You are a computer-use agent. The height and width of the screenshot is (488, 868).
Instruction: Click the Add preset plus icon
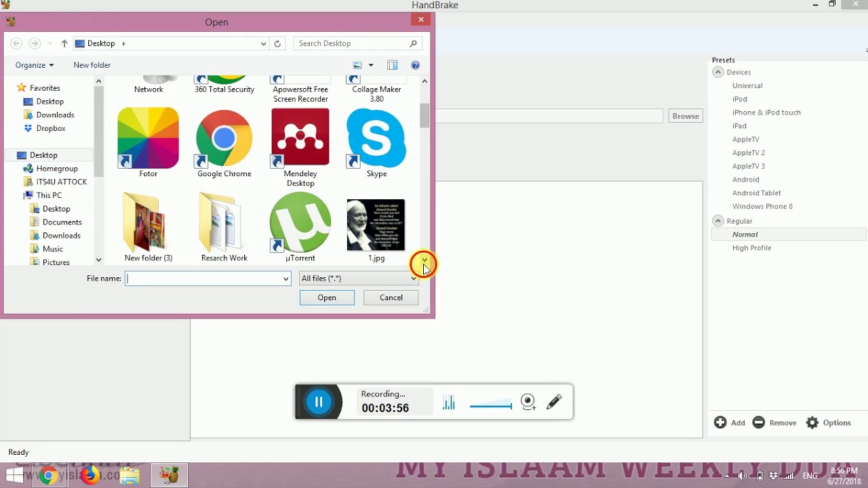720,422
